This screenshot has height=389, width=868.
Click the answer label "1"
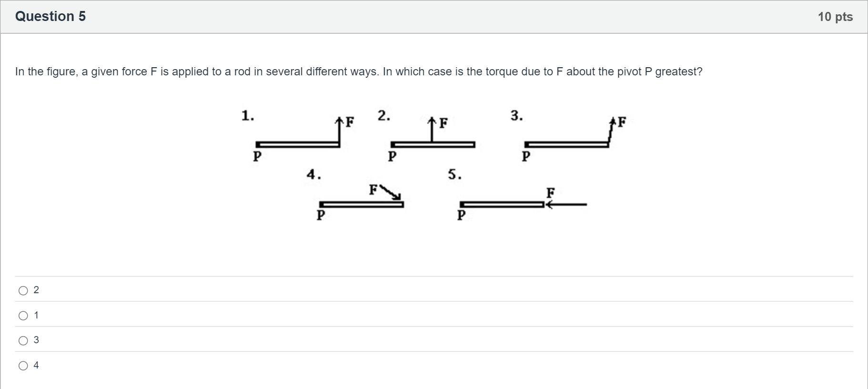(36, 315)
